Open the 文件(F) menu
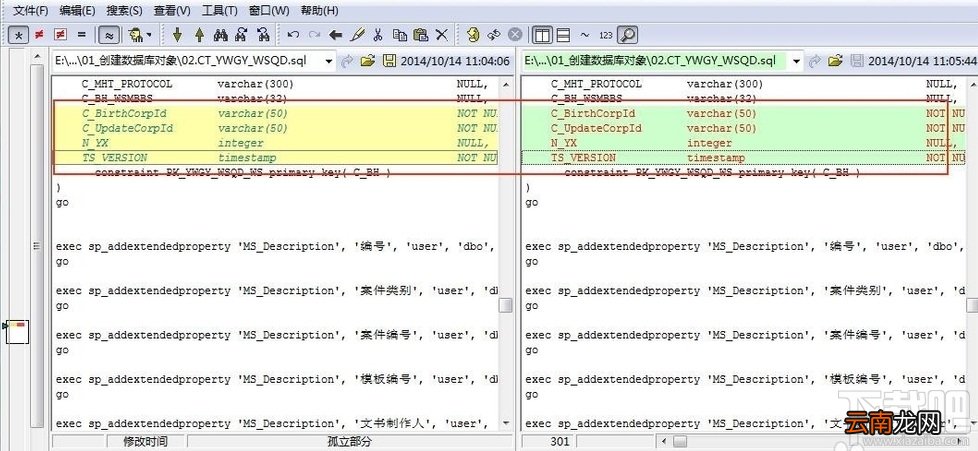The width and height of the screenshot is (978, 451). (31, 11)
